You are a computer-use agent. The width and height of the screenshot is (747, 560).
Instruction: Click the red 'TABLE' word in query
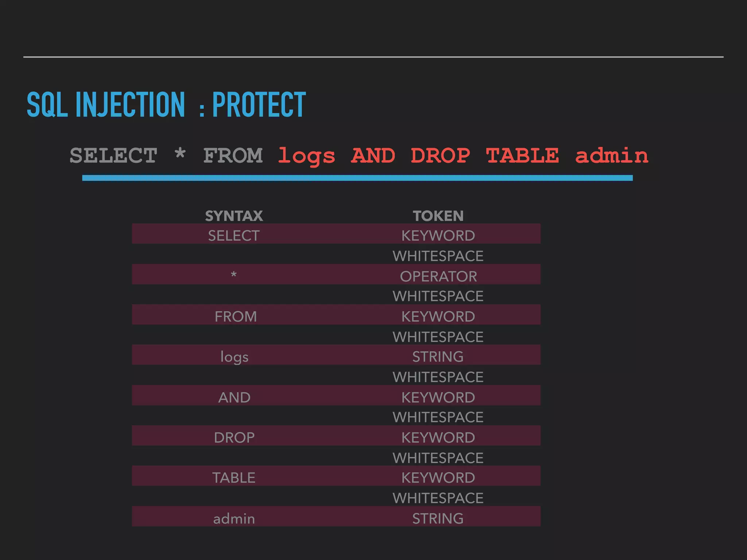click(x=522, y=156)
